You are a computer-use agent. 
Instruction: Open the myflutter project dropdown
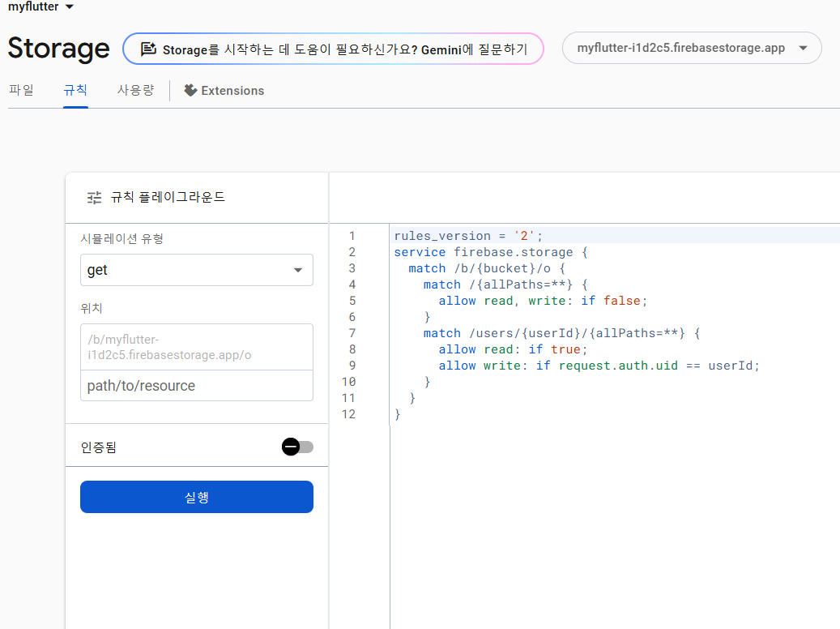(41, 6)
